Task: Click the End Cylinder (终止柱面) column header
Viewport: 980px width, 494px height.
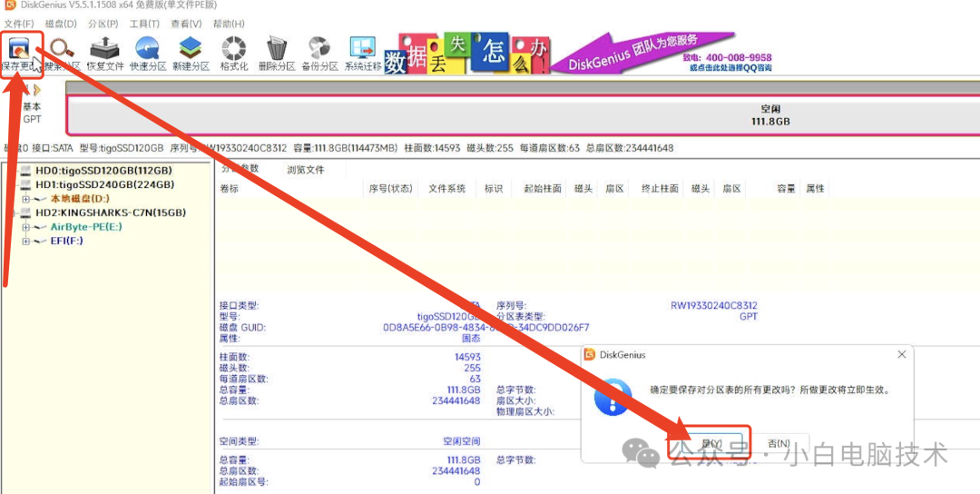Action: click(x=660, y=188)
